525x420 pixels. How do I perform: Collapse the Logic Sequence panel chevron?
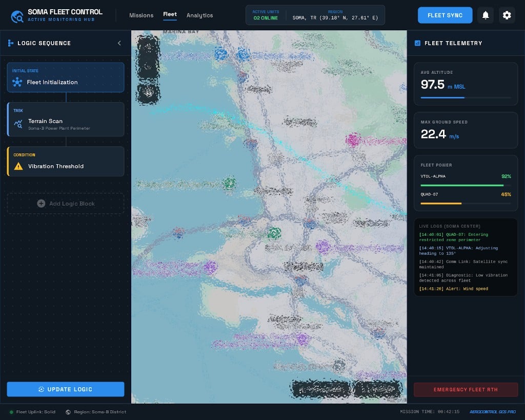coord(119,43)
